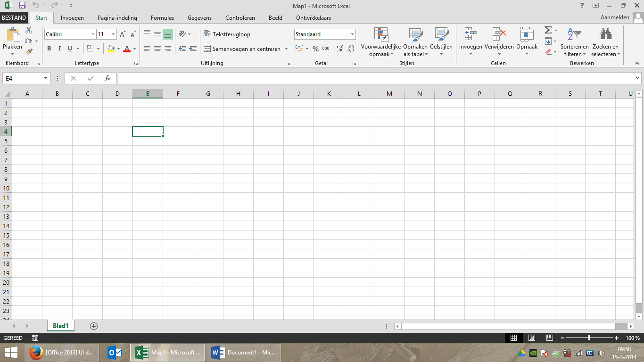This screenshot has height=362, width=644.
Task: Add a decimal place
Action: (x=340, y=49)
